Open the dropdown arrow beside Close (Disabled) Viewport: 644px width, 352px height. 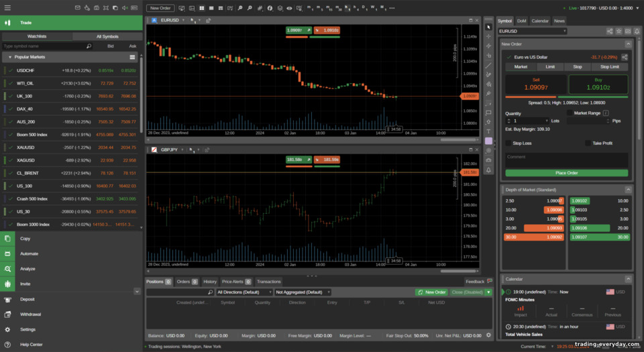[488, 292]
